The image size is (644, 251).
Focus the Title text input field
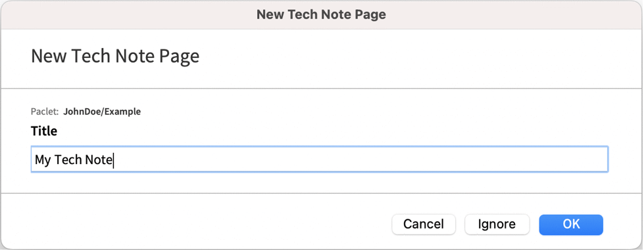coord(320,159)
